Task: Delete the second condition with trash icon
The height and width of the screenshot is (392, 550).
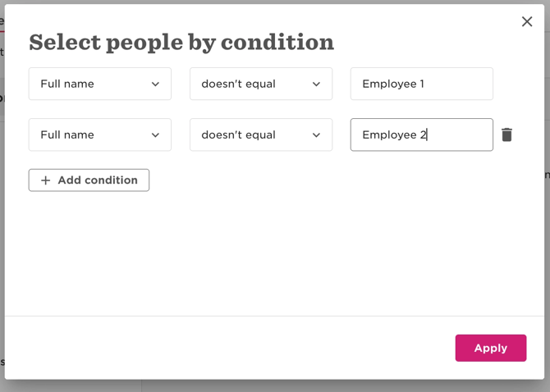Action: coord(506,134)
